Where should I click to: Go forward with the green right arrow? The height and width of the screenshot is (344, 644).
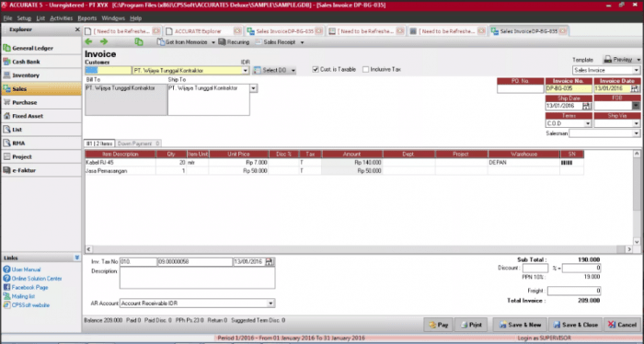(103, 42)
